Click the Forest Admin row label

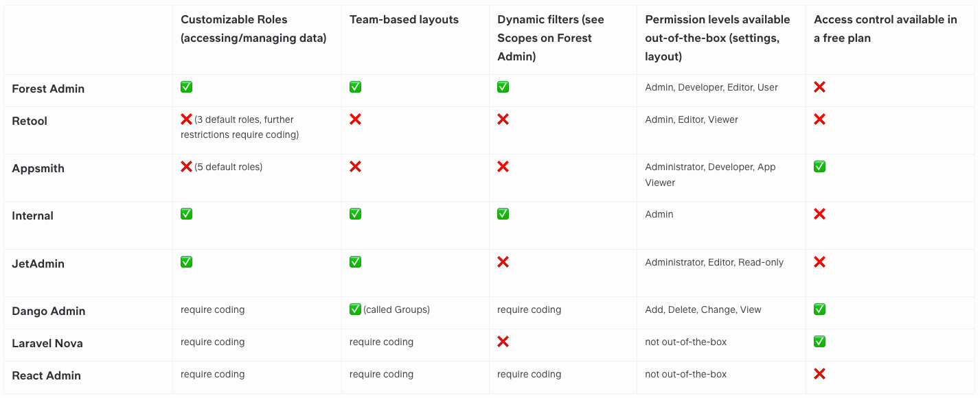(x=48, y=89)
